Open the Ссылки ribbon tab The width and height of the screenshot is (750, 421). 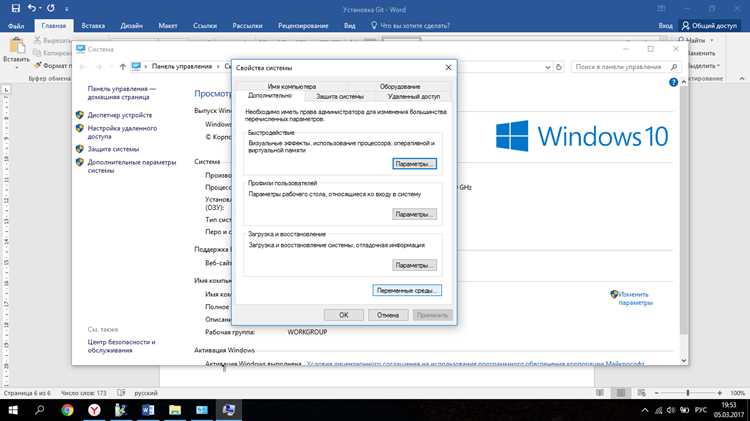[205, 26]
